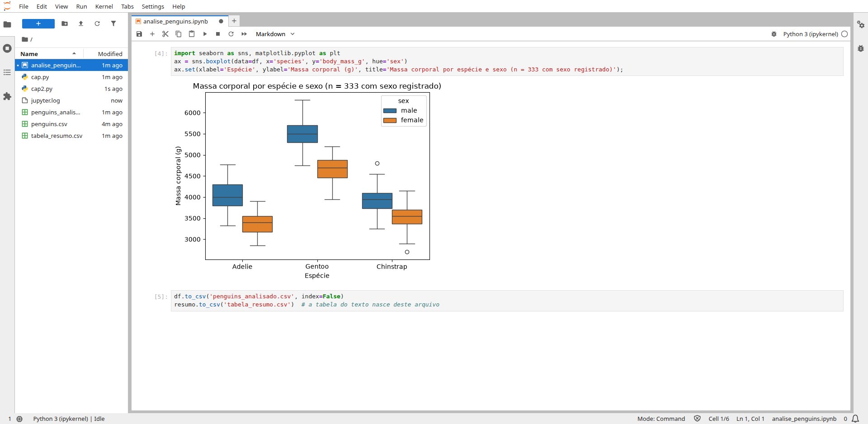Open the View menu
Image resolution: width=868 pixels, height=424 pixels.
[61, 6]
